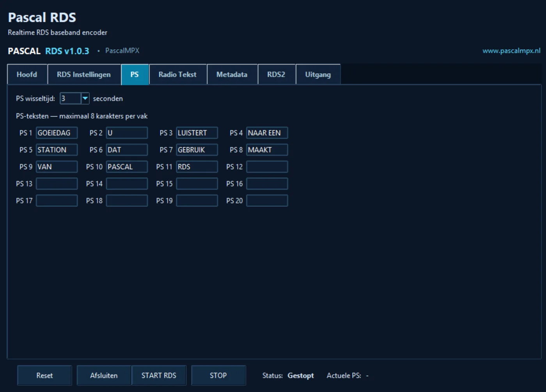Screen dimensions: 546x392
Task: Click the Reset button
Action: tap(44, 375)
